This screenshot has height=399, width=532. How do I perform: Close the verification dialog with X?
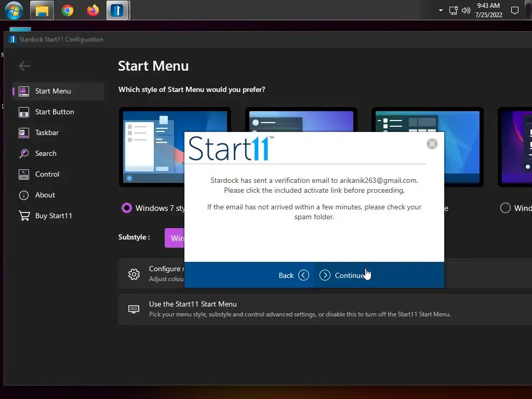click(x=432, y=144)
